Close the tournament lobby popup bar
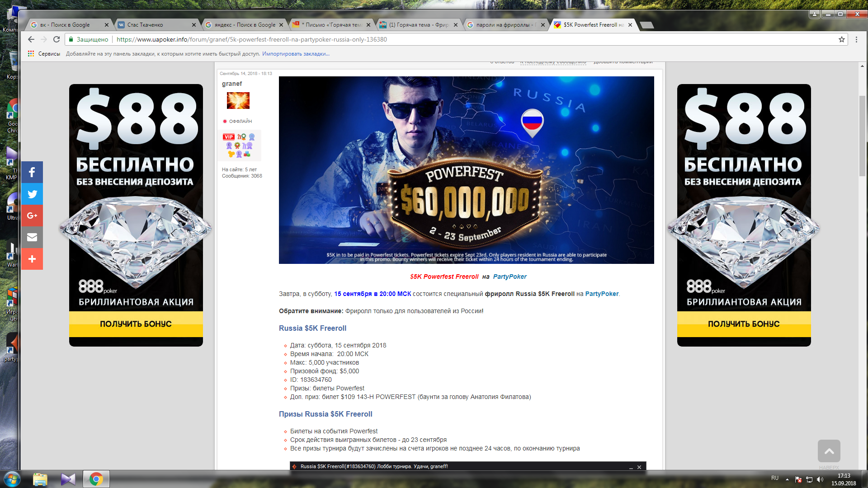Viewport: 868px width, 488px height. pos(639,467)
